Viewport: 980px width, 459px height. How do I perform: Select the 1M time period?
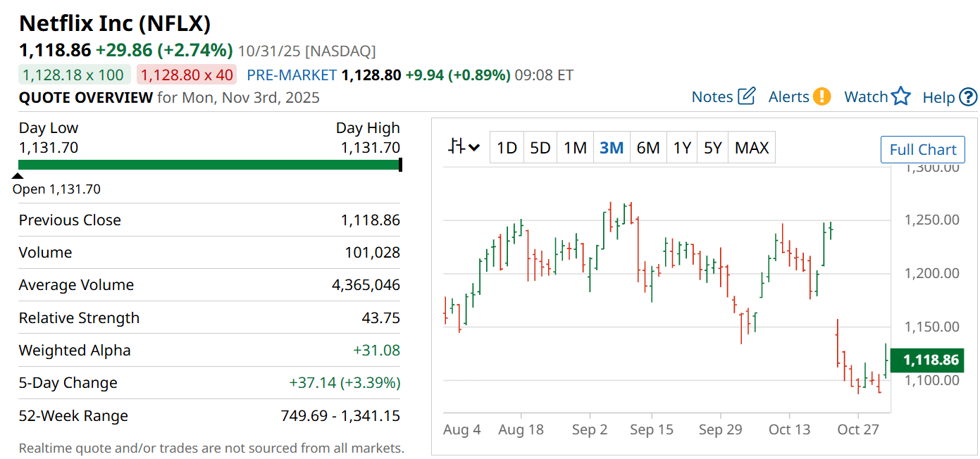click(x=575, y=148)
